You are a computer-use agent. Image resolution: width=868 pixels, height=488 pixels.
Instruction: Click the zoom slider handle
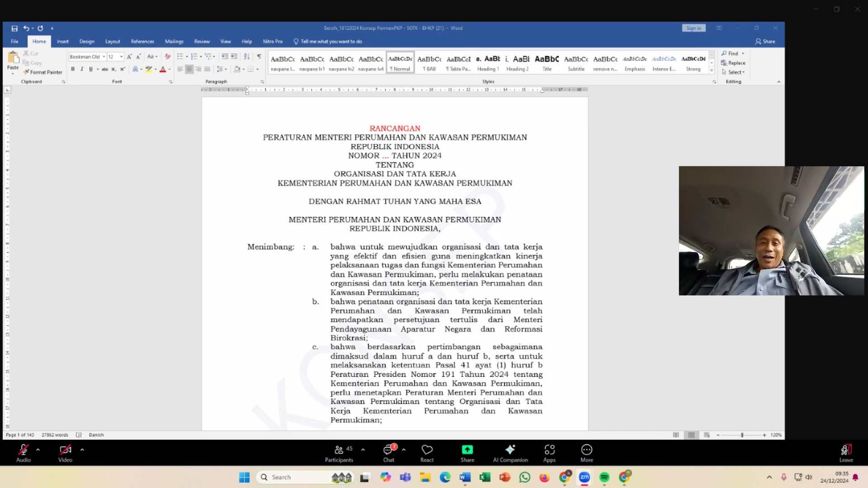tap(742, 435)
